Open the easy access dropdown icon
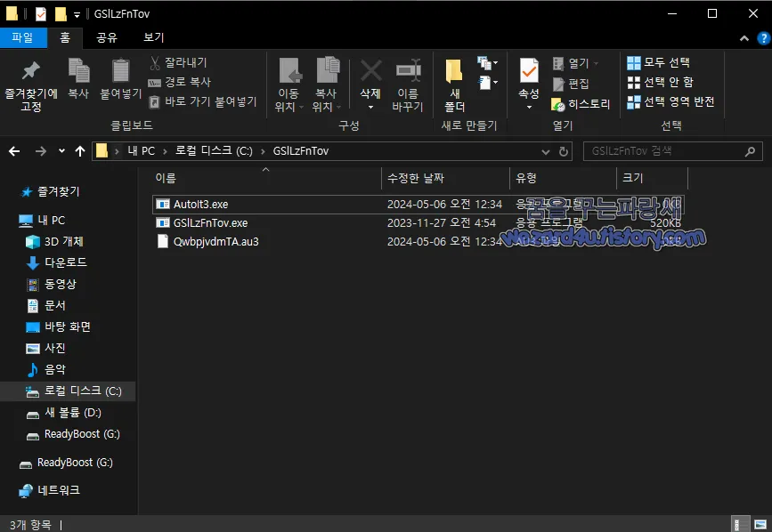 [487, 83]
